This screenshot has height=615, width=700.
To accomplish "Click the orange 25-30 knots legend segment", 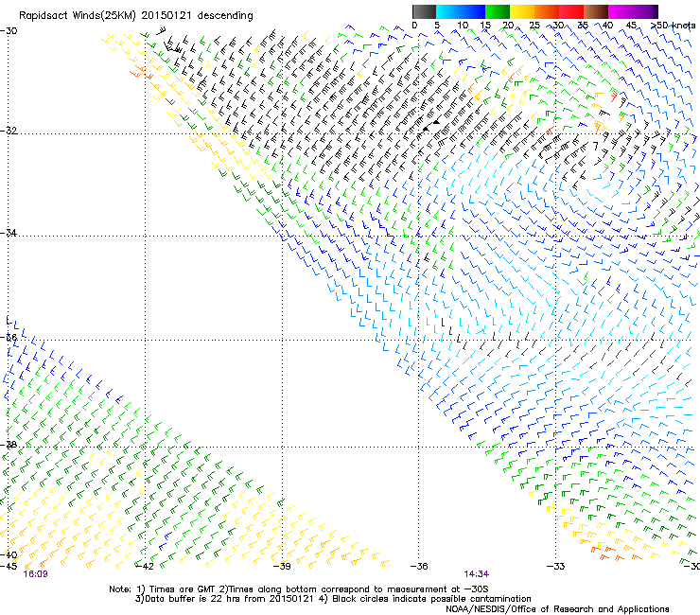I will [x=547, y=11].
